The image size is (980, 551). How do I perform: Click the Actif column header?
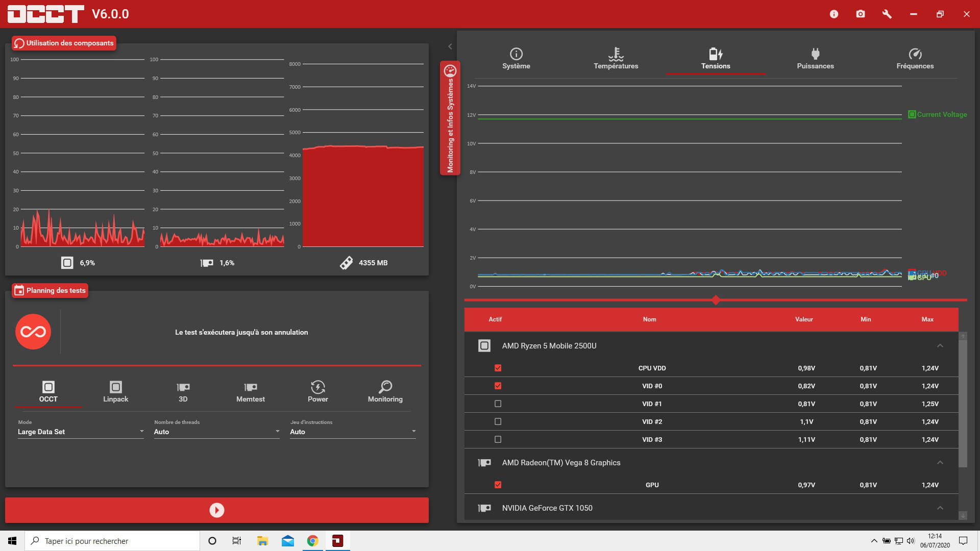pos(495,319)
